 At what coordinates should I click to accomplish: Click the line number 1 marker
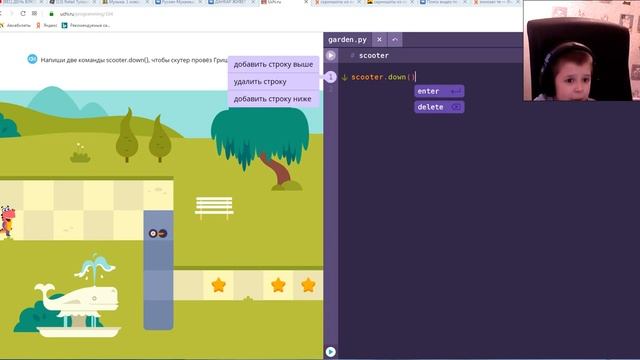coord(331,77)
